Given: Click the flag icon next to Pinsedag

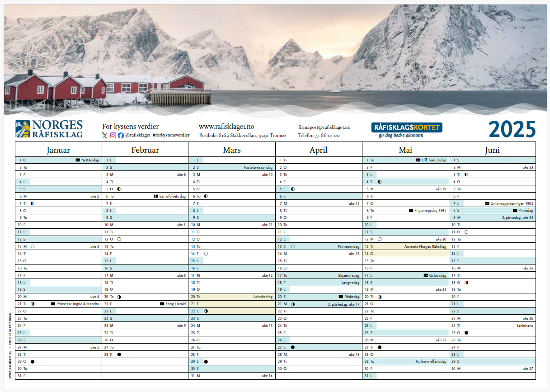Looking at the screenshot, I should (x=515, y=210).
